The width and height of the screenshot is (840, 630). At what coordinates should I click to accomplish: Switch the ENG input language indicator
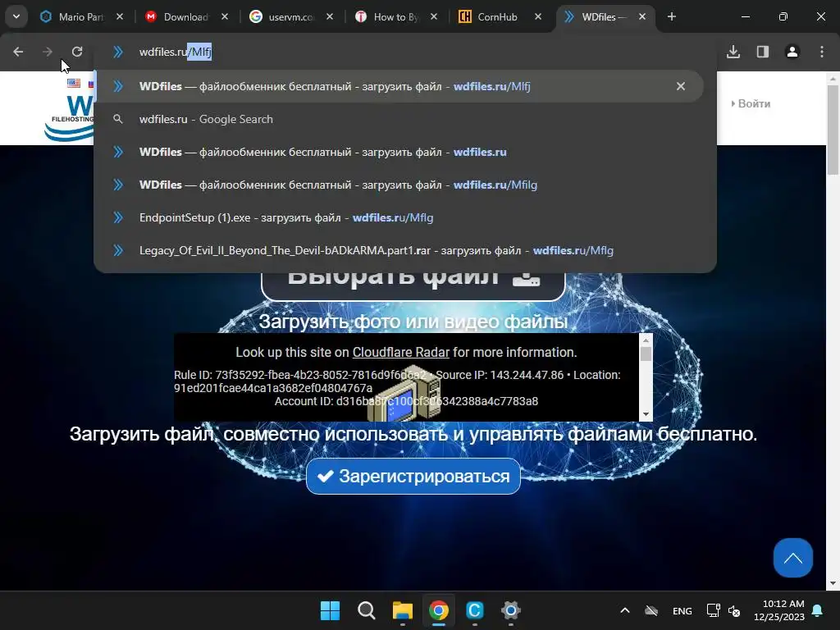(682, 610)
